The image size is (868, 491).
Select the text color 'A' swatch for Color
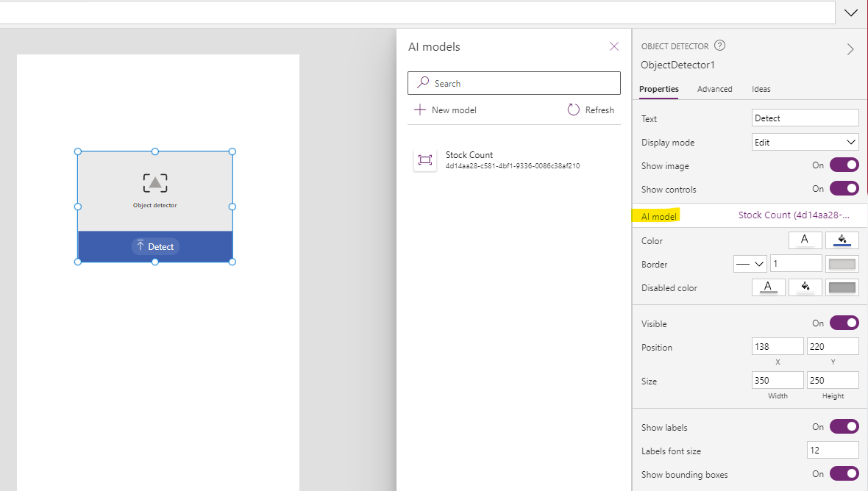click(x=805, y=240)
